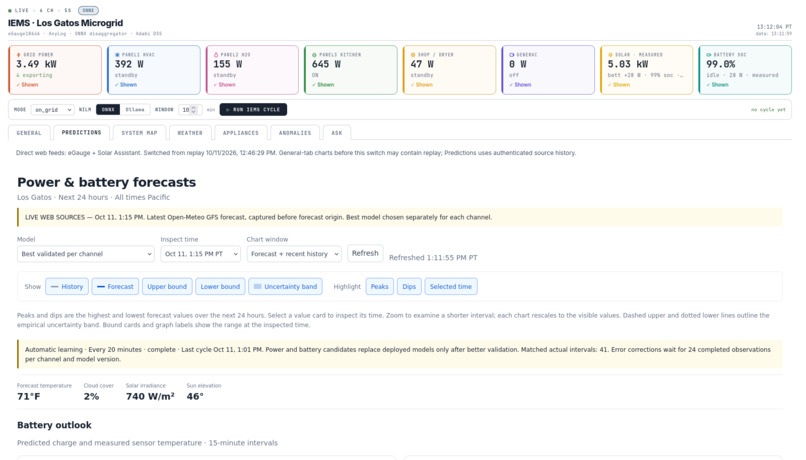Toggle the Lower bound line
The height and width of the screenshot is (460, 806).
click(x=220, y=287)
